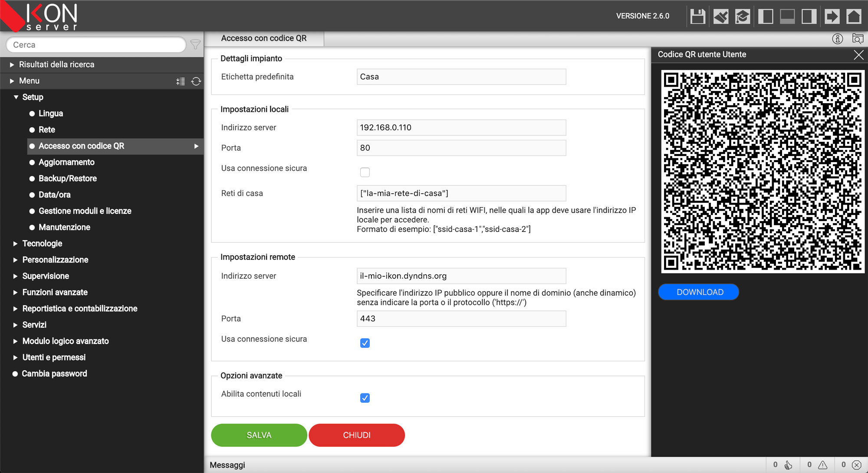Open Aggiornamento in Setup menu
Viewport: 868px width, 473px height.
click(x=66, y=162)
